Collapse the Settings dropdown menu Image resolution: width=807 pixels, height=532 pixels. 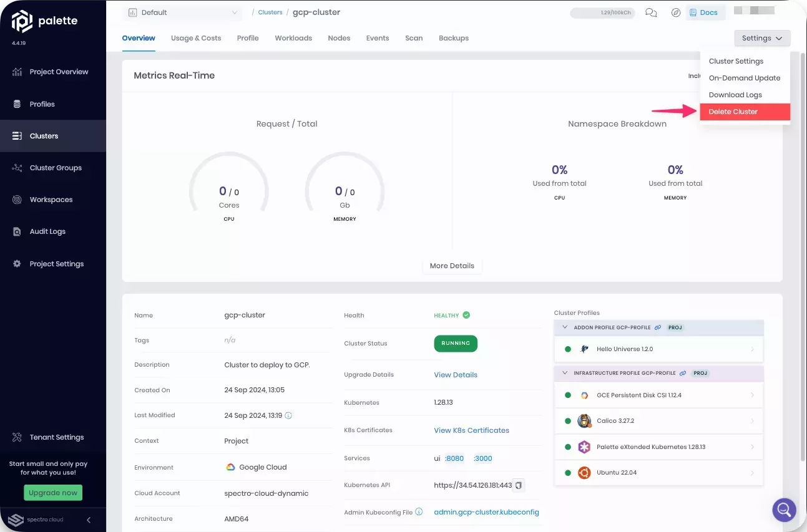pos(762,38)
